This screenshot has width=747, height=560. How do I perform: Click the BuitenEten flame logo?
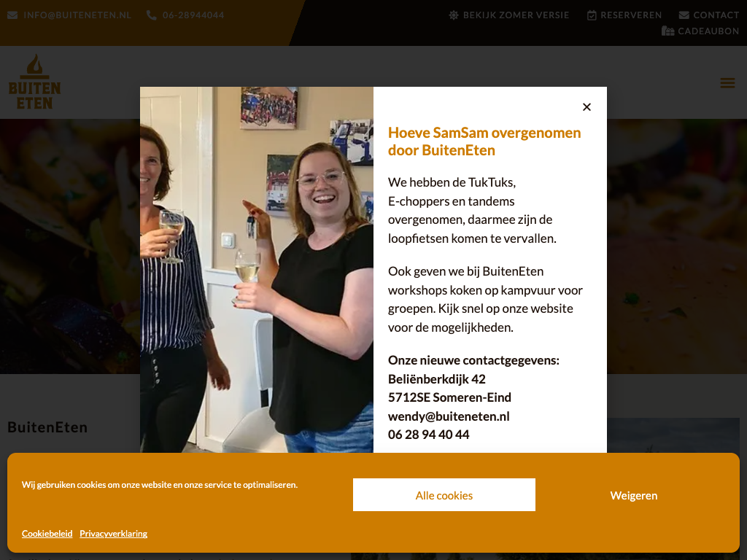(x=35, y=82)
